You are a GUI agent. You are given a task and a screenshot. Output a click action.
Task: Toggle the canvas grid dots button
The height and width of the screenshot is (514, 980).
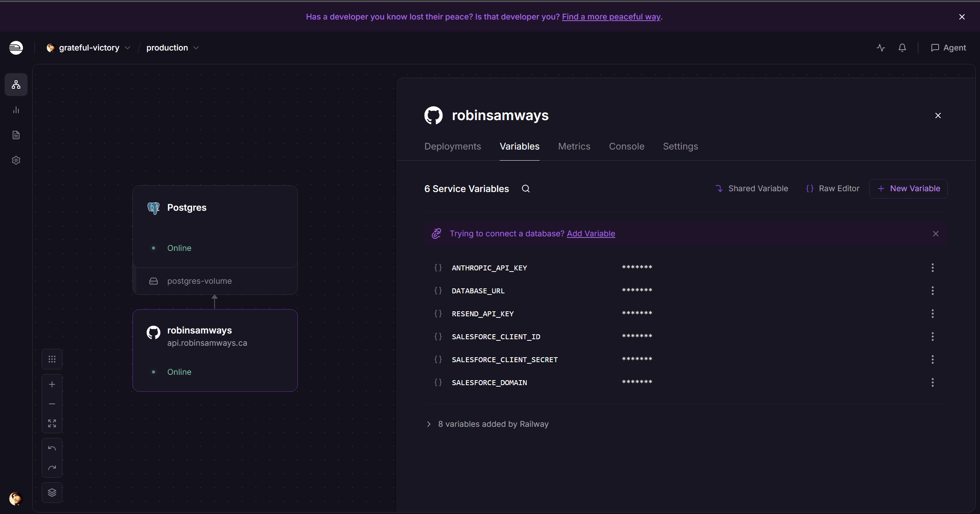52,359
